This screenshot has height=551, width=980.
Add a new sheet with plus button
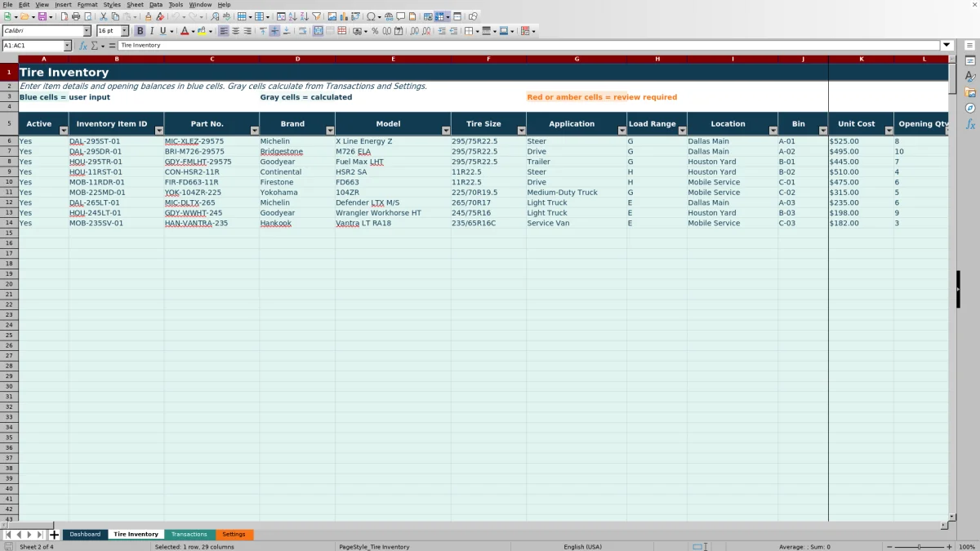coord(55,535)
